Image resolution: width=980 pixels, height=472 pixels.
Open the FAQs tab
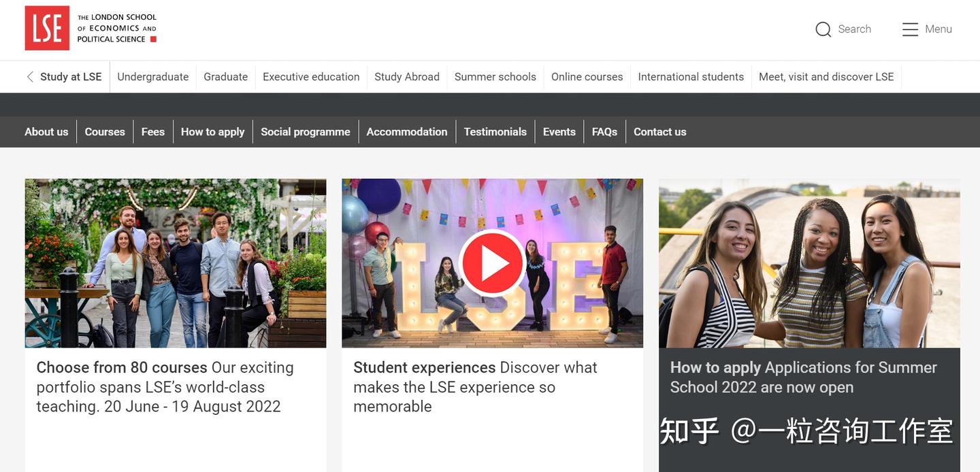pyautogui.click(x=604, y=132)
